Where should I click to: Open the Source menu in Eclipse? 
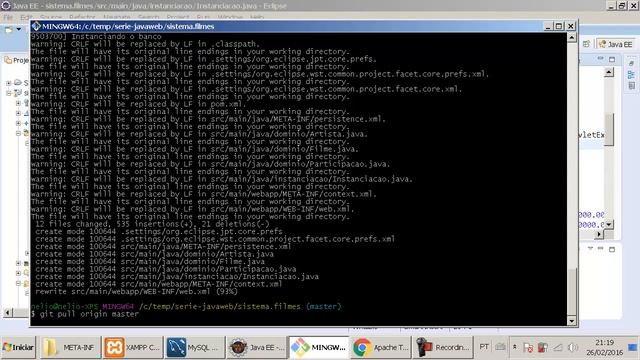pos(51,17)
